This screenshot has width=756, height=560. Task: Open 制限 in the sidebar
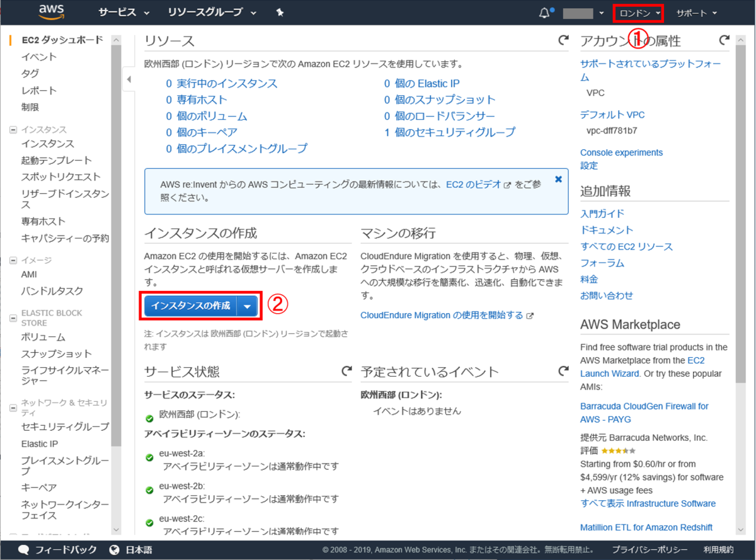coord(30,107)
